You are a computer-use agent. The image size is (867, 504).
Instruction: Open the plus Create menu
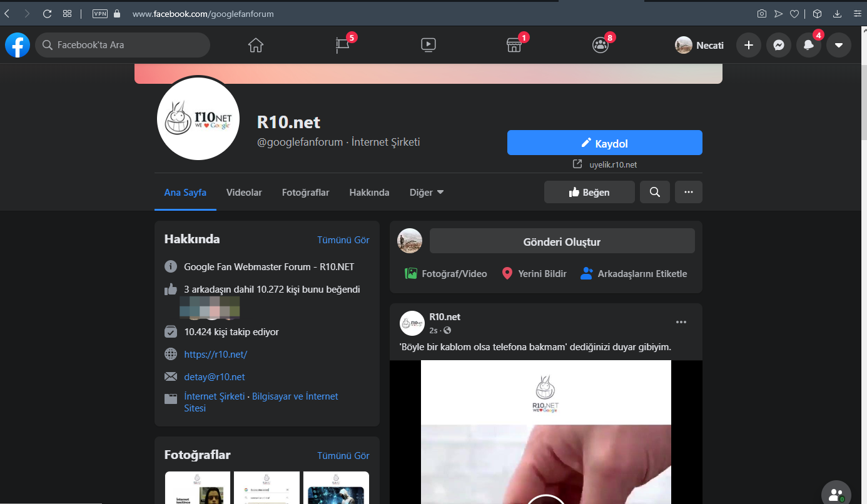coord(749,45)
